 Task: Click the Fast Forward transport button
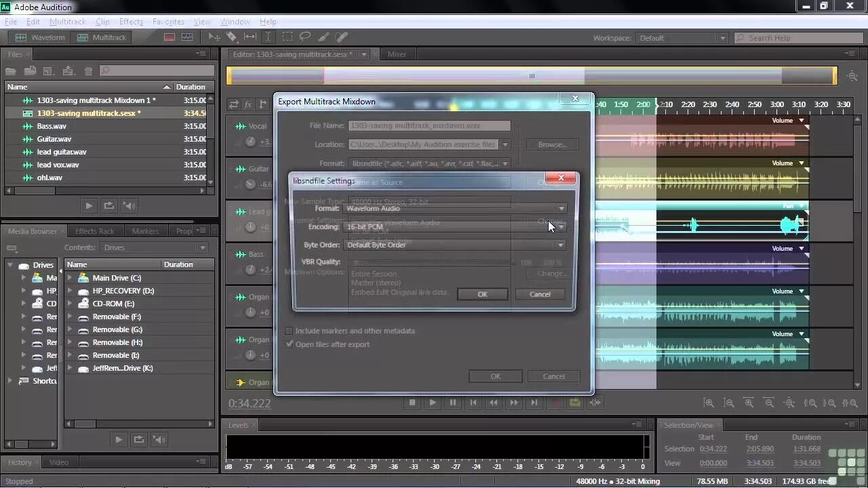pos(513,403)
